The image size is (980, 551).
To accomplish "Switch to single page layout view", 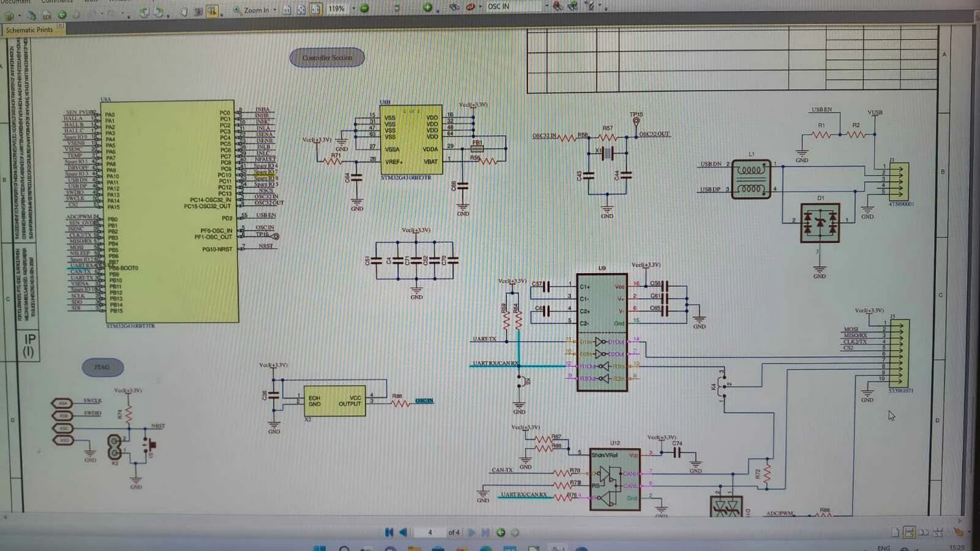I will [895, 532].
